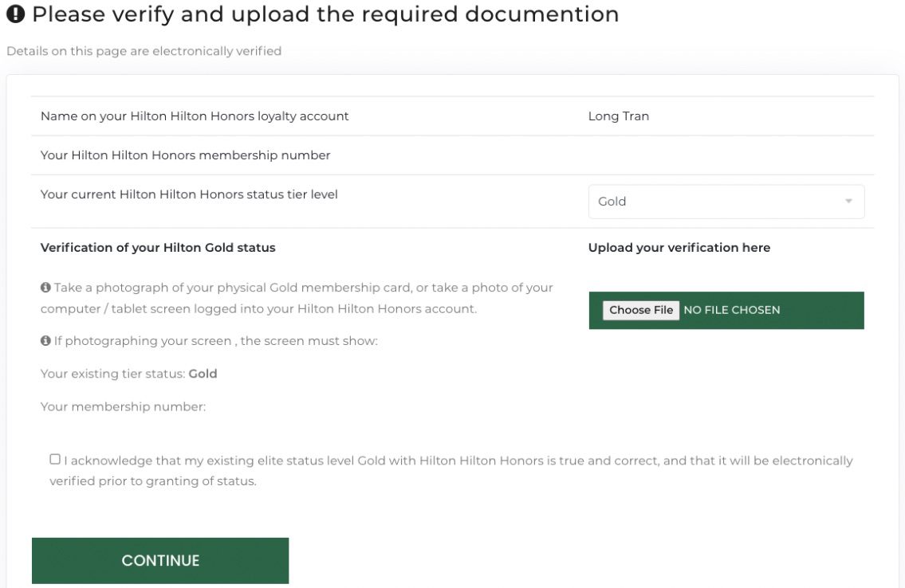
Task: Select the Gold value in the tier dropdown
Action: tap(612, 202)
